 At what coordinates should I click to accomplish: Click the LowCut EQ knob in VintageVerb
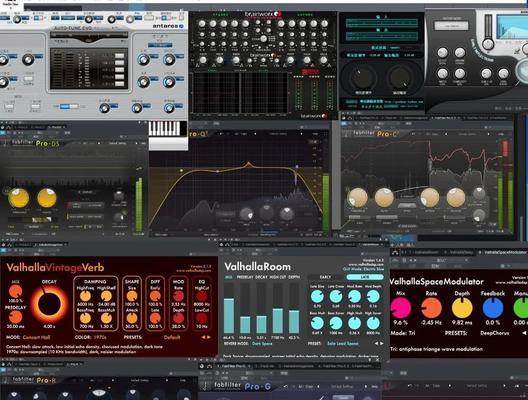click(202, 318)
